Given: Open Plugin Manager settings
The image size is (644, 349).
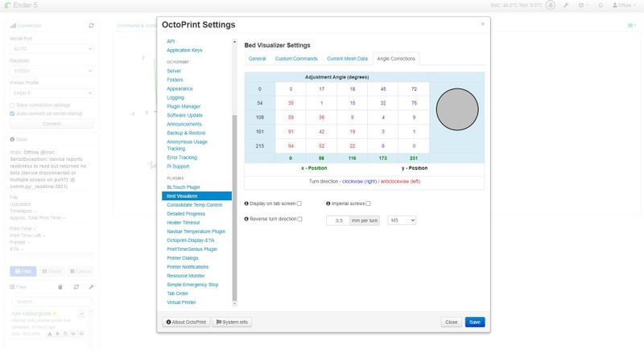Looking at the screenshot, I should coord(184,106).
